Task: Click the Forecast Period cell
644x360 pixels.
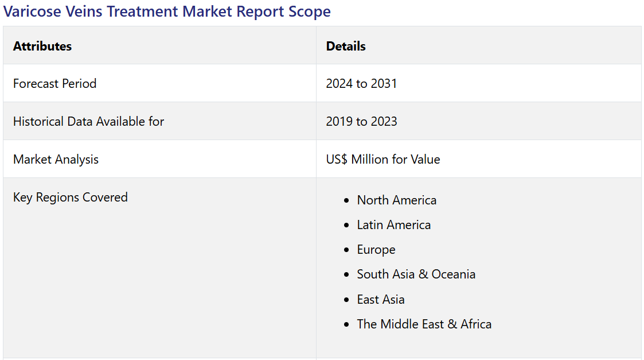Action: 54,83
